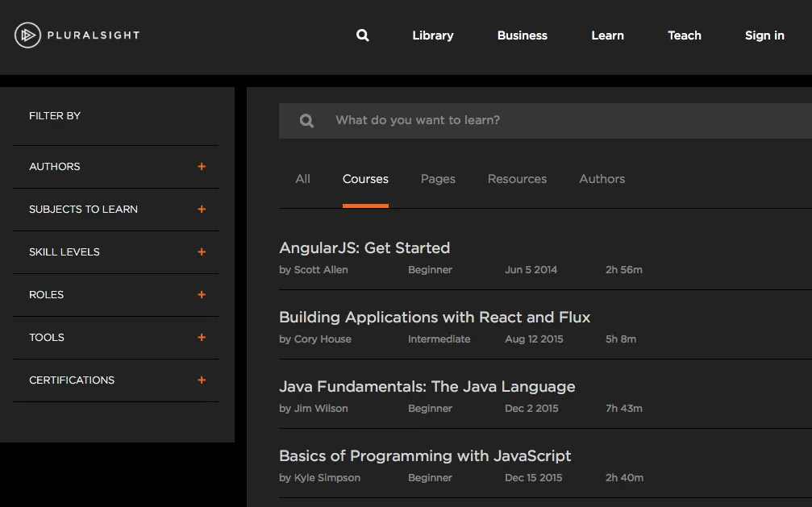Select the Resources tab
This screenshot has height=507, width=812.
pos(517,179)
